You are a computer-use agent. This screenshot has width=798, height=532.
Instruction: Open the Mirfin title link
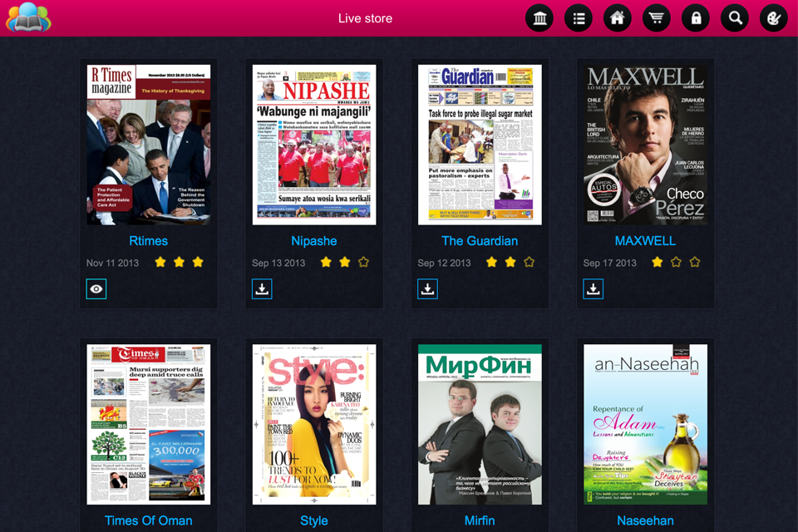coord(480,521)
